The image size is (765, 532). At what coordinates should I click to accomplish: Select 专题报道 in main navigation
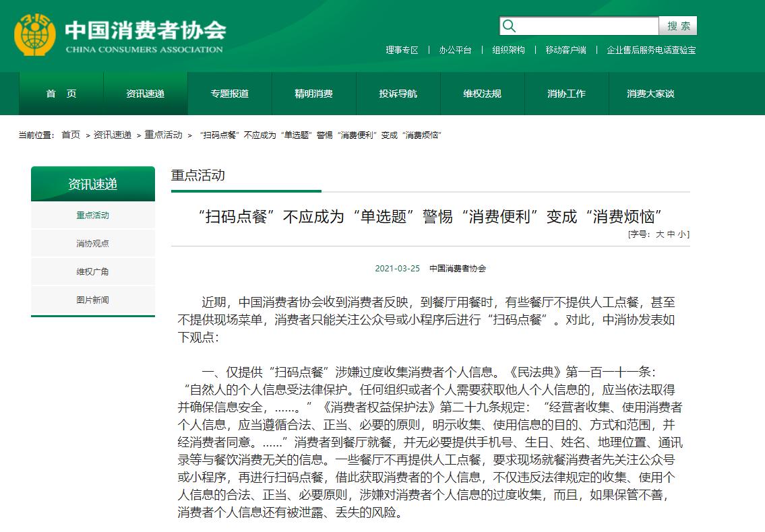(230, 94)
